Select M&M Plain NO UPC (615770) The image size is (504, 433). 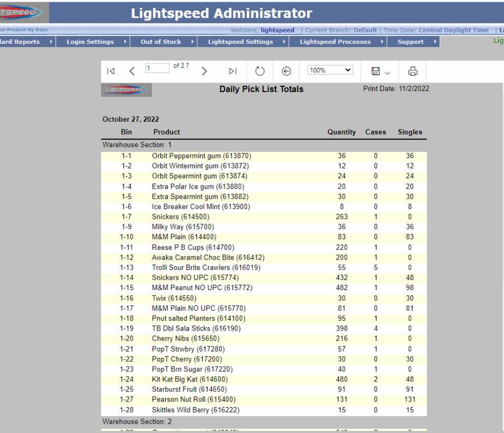pos(199,308)
